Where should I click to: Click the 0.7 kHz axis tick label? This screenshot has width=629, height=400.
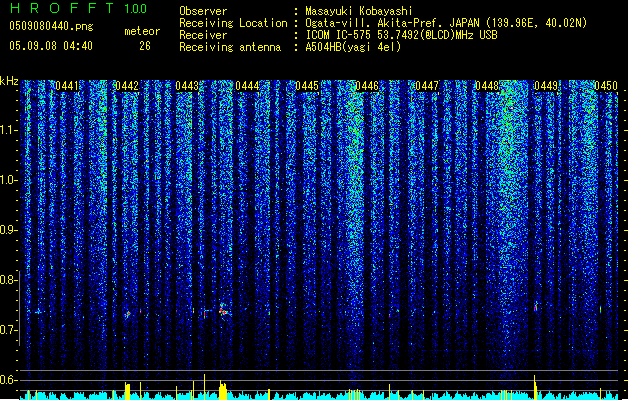click(x=8, y=330)
